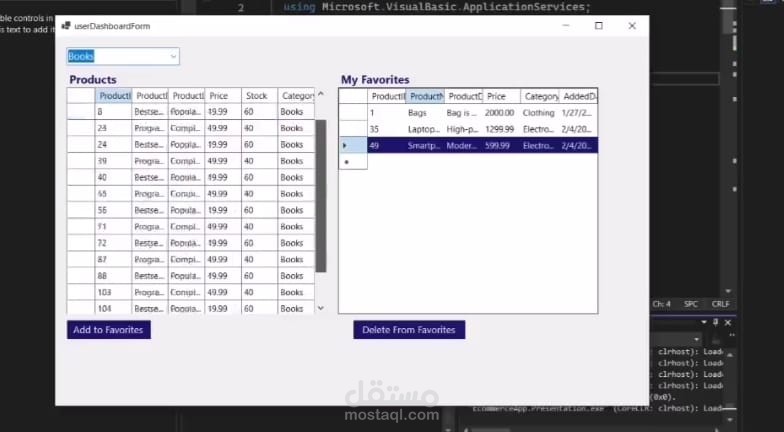
Task: Click SPC indentation indicator in Visual Studio
Action: (x=690, y=304)
